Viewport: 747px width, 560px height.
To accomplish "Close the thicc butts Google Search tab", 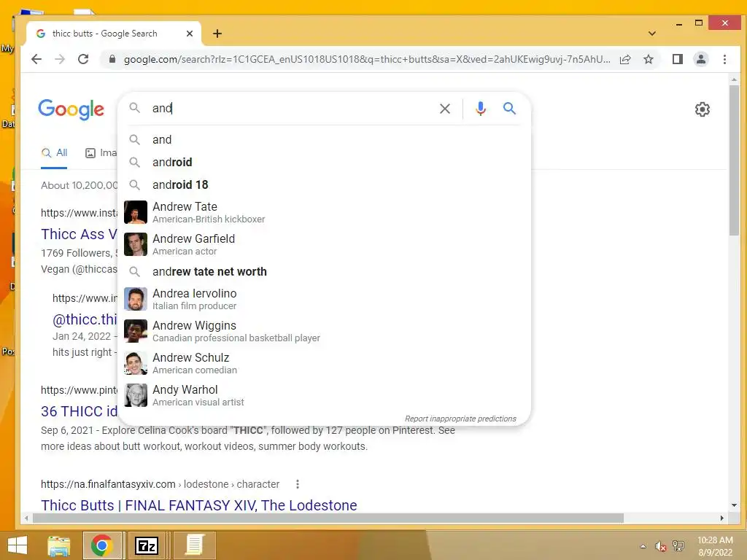I will point(190,34).
